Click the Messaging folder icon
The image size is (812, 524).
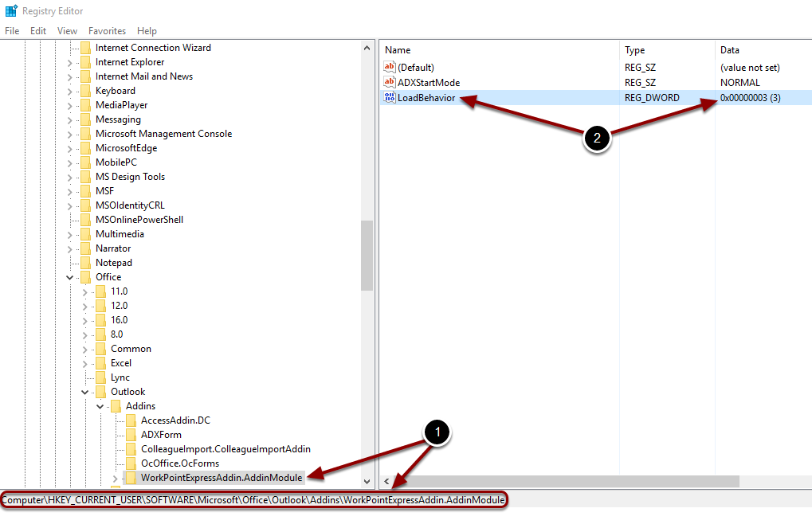85,119
